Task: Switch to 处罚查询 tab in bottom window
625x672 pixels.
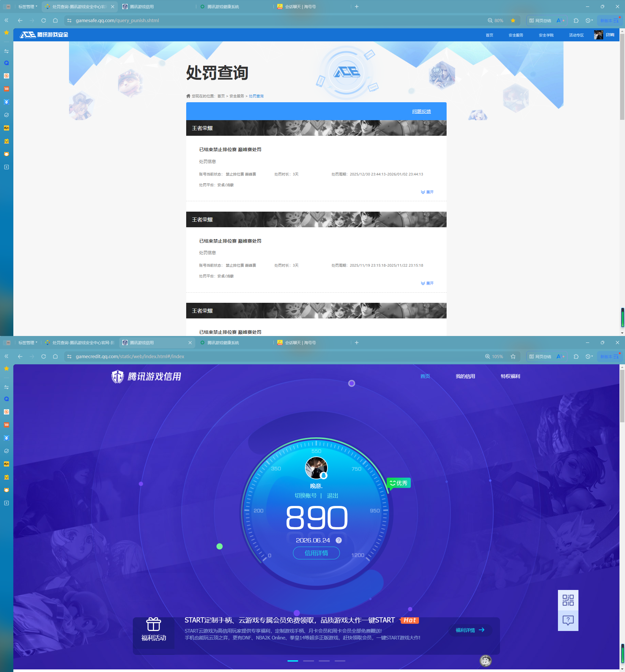Action: click(x=80, y=343)
